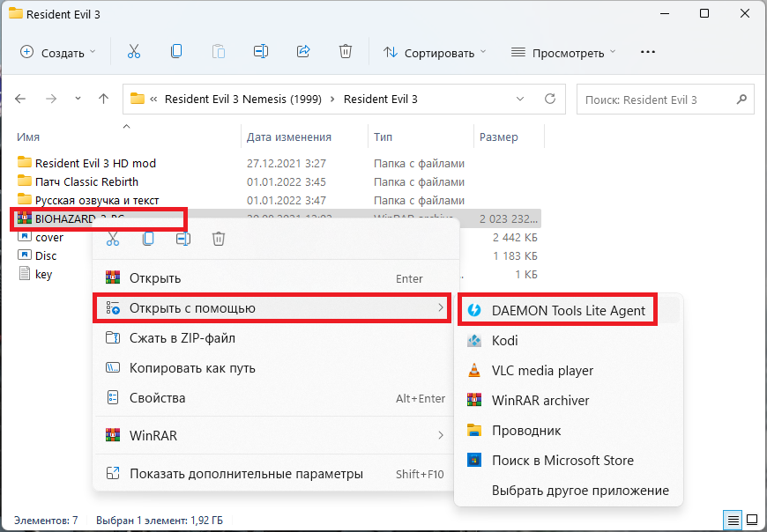Open with Kodi
Screen dimensions: 767x532
pos(569,341)
